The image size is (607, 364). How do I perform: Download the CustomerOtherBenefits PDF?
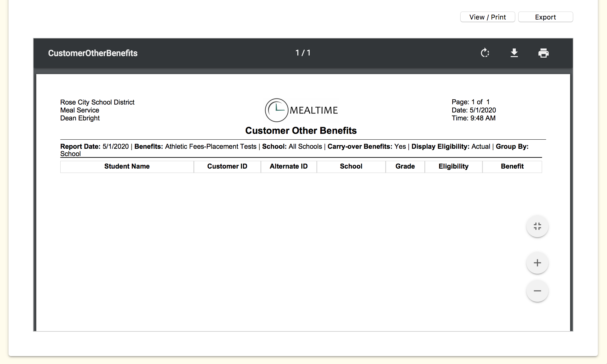(x=514, y=53)
